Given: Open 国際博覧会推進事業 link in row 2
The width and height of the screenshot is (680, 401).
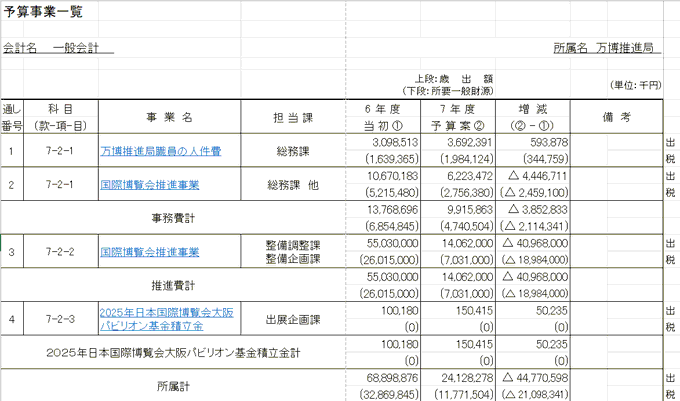Looking at the screenshot, I should click(x=149, y=185).
